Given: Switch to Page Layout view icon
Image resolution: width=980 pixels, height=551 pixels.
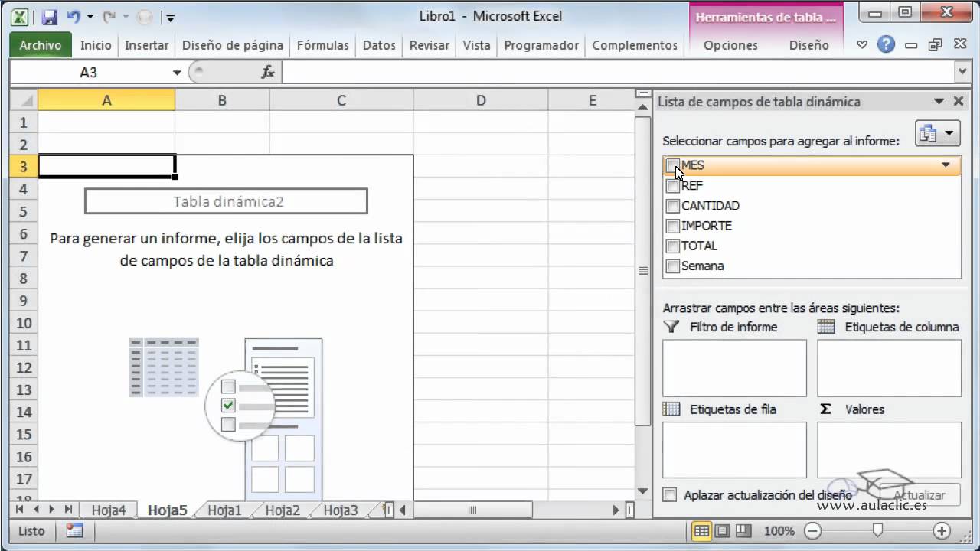Looking at the screenshot, I should click(x=722, y=530).
